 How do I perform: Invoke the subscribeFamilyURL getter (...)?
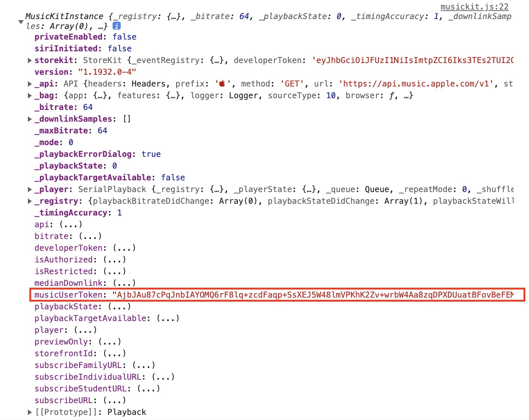click(x=143, y=365)
